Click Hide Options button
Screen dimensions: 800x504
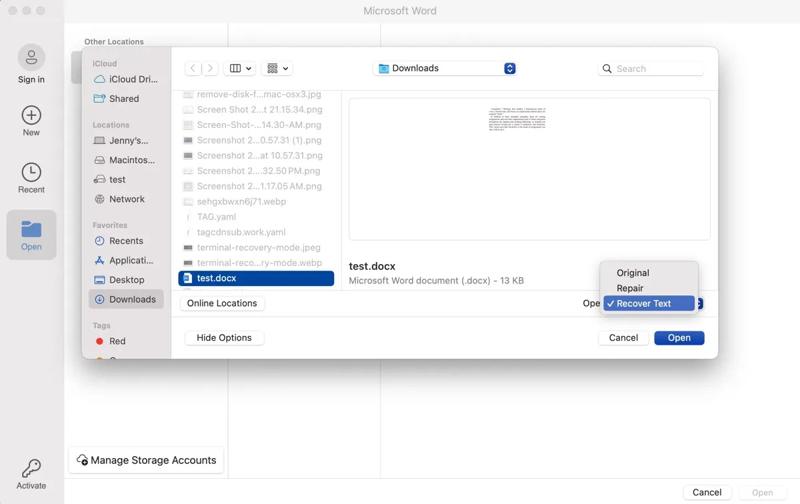pyautogui.click(x=224, y=338)
